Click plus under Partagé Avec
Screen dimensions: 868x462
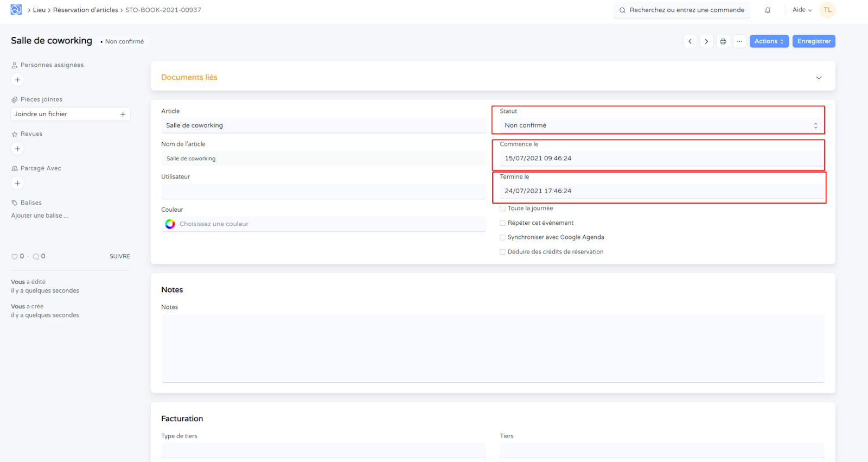point(17,183)
